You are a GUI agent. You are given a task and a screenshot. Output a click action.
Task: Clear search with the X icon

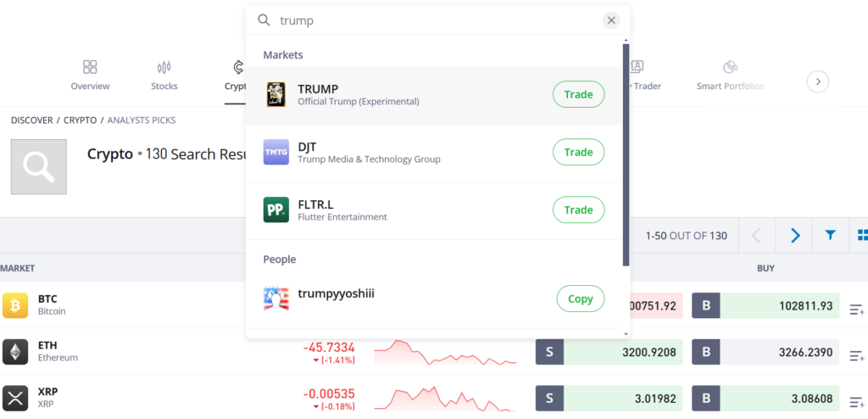click(611, 20)
